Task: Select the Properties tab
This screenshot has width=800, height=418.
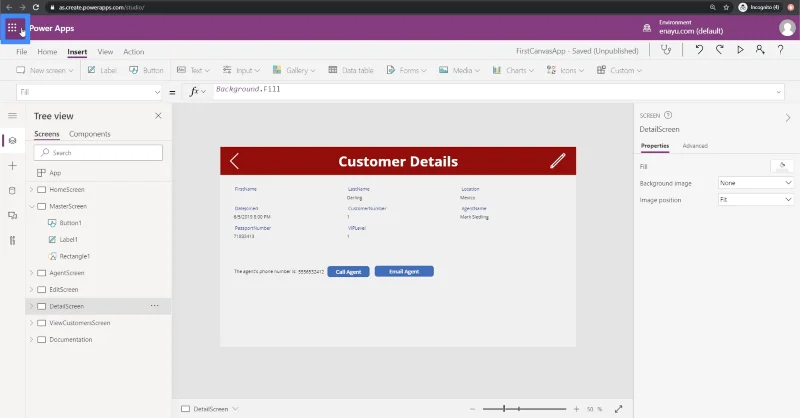Action: [x=655, y=146]
